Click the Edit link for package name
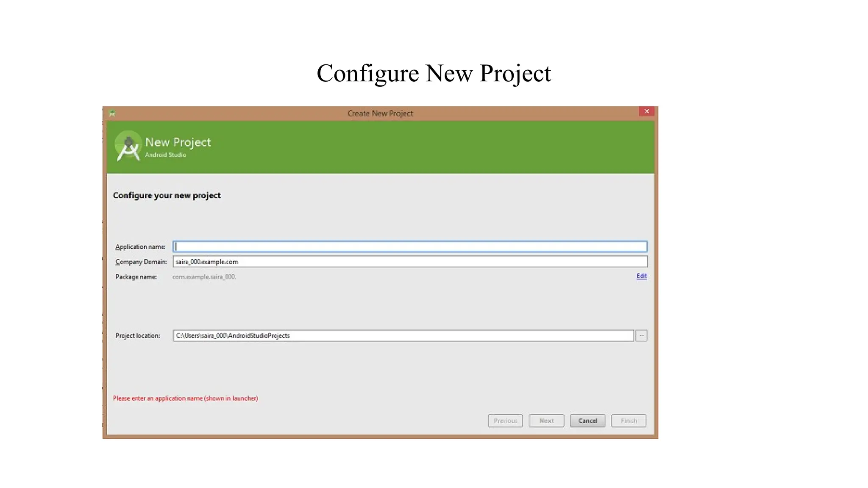Image resolution: width=868 pixels, height=488 pixels. tap(641, 276)
